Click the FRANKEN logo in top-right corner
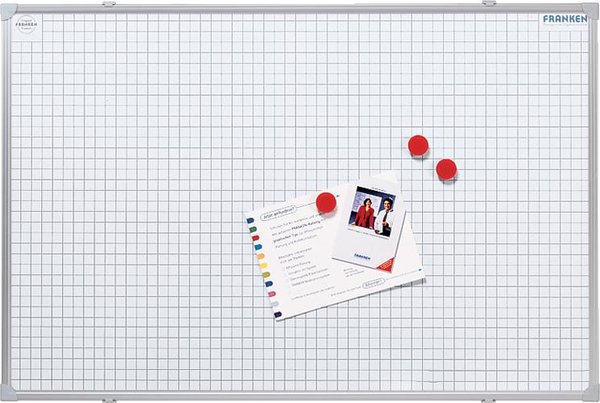 565,19
